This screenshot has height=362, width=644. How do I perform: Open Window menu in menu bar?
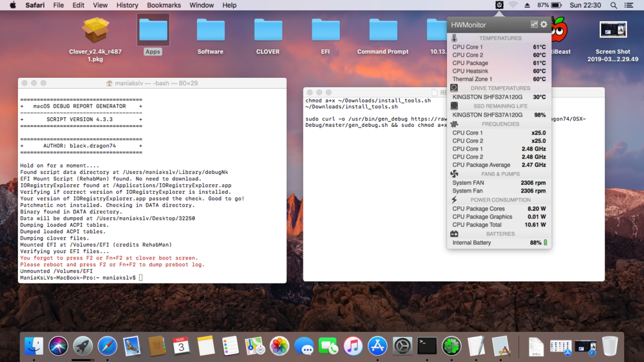201,5
